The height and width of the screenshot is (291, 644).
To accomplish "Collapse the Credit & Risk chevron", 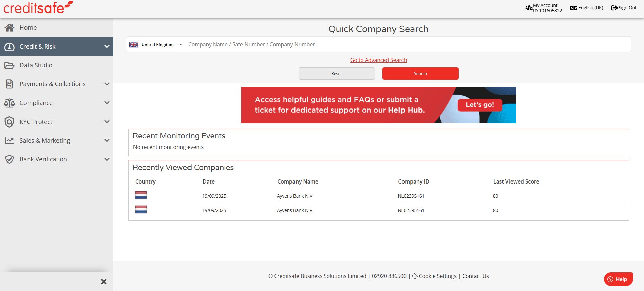I will (107, 46).
